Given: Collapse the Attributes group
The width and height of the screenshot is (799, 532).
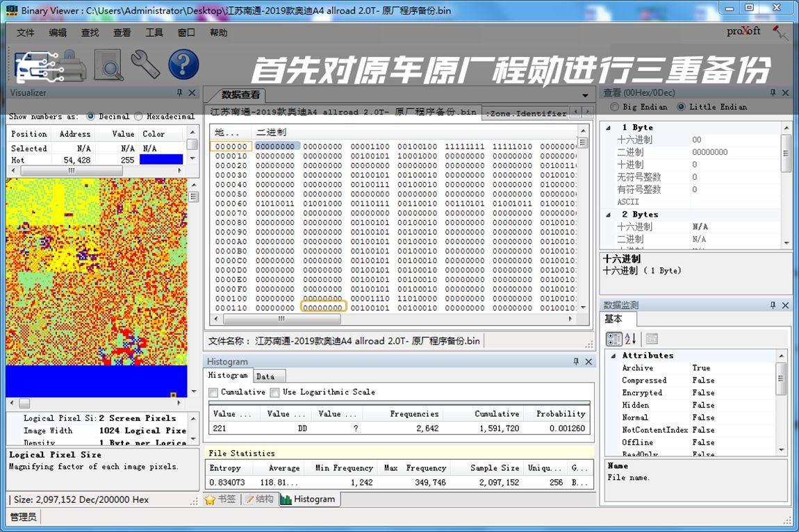Looking at the screenshot, I should pyautogui.click(x=613, y=356).
